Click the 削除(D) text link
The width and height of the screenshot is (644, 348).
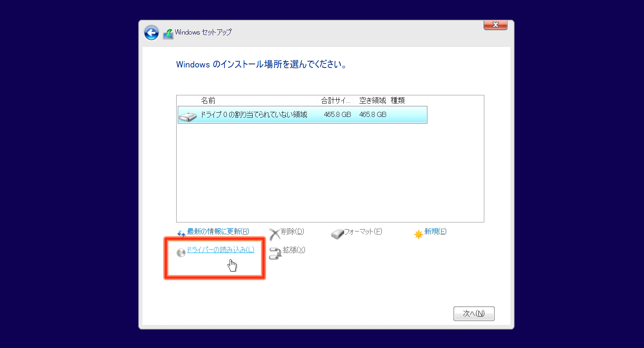pos(292,231)
